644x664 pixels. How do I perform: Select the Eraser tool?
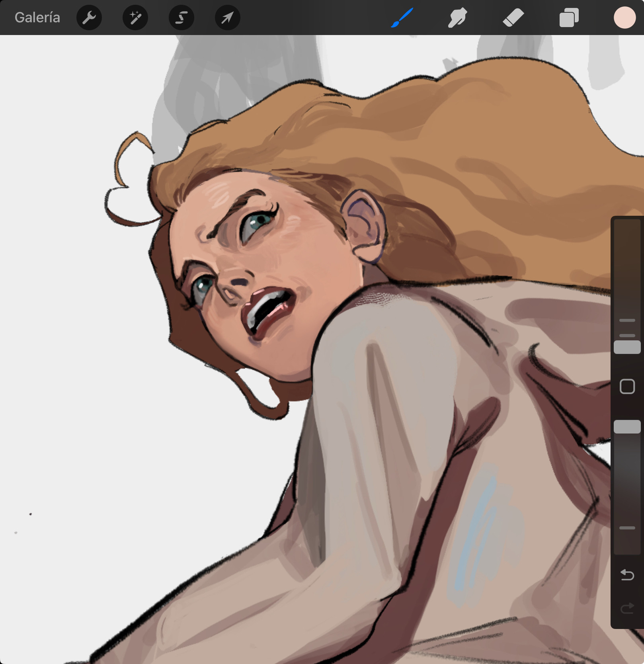click(x=513, y=18)
